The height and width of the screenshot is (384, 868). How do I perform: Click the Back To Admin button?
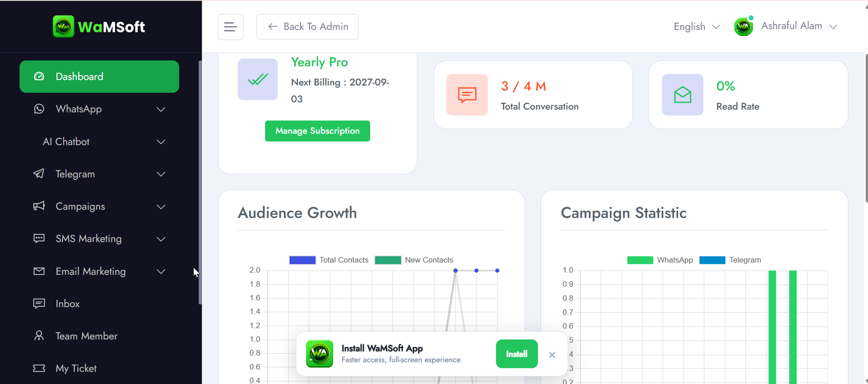(308, 27)
